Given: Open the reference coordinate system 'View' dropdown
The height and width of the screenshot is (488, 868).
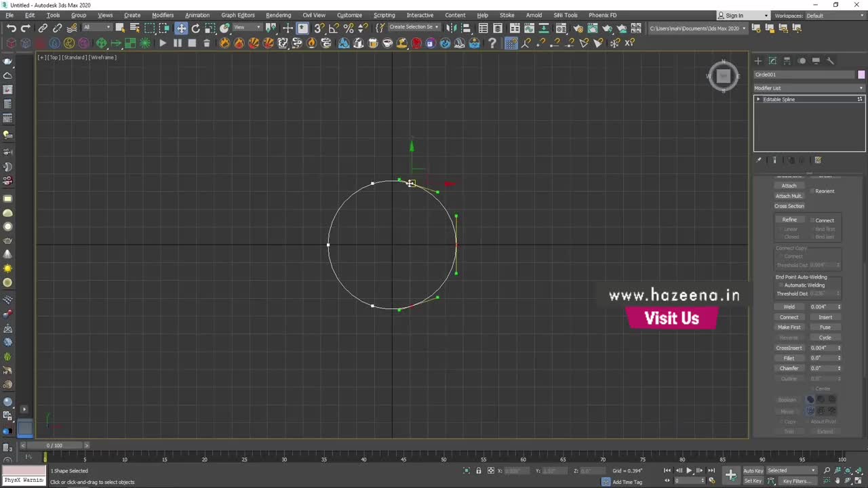Looking at the screenshot, I should pyautogui.click(x=248, y=27).
